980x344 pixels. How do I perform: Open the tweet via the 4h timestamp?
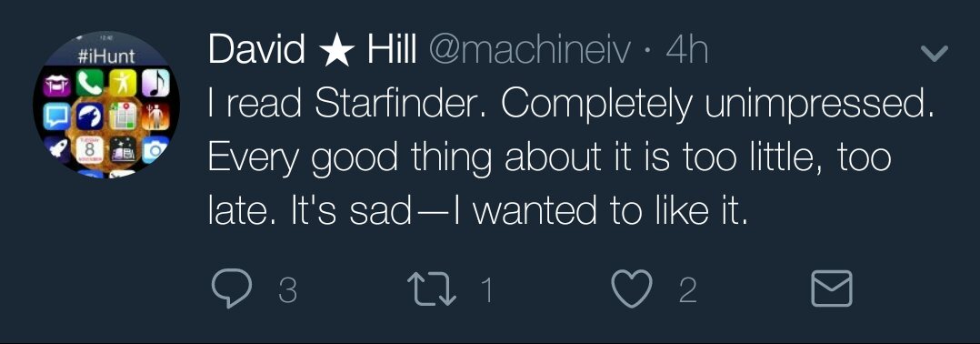(x=687, y=50)
